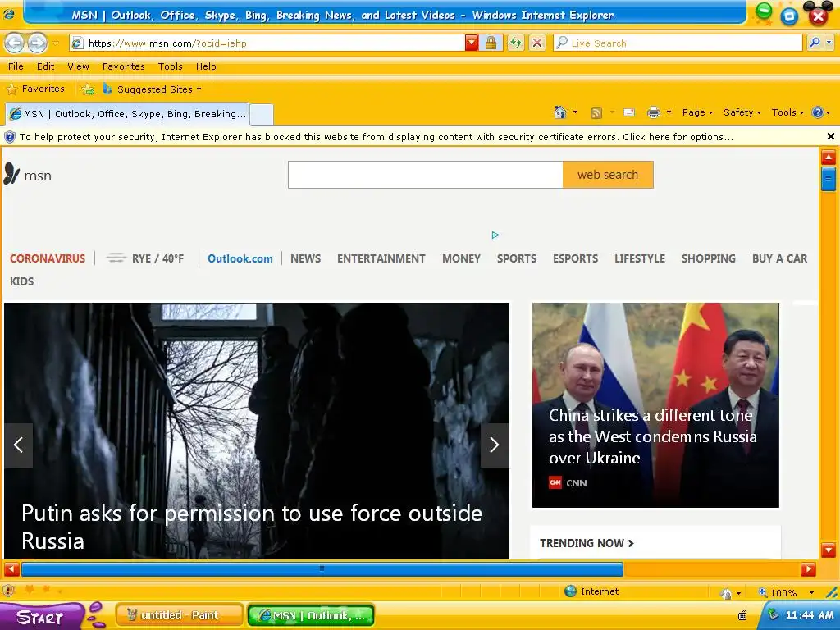Click the START button on taskbar

(40, 616)
